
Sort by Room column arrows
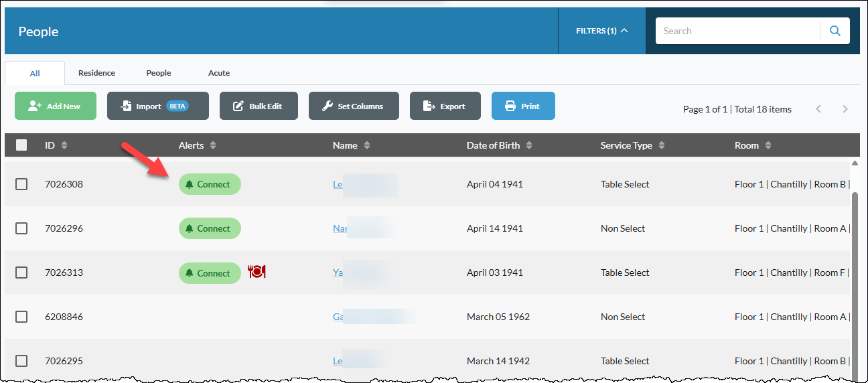768,145
